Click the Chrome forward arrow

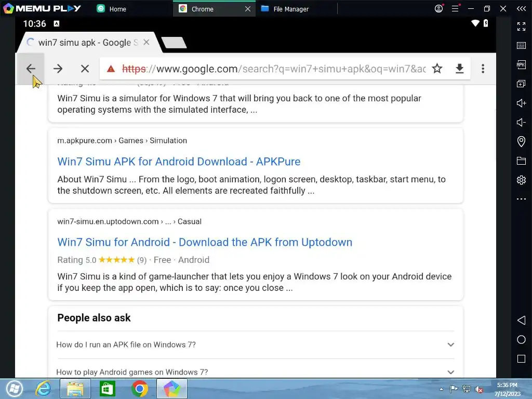[58, 69]
